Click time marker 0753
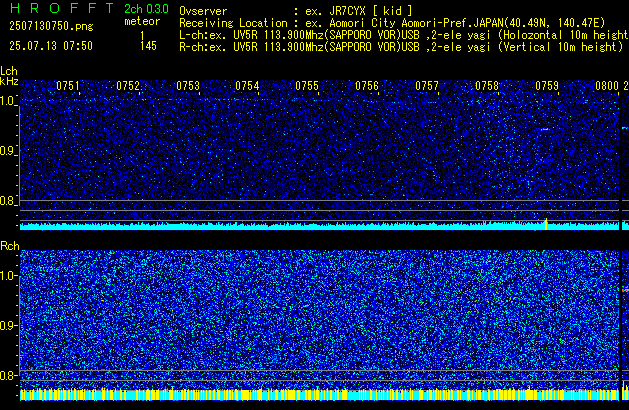 coord(188,86)
